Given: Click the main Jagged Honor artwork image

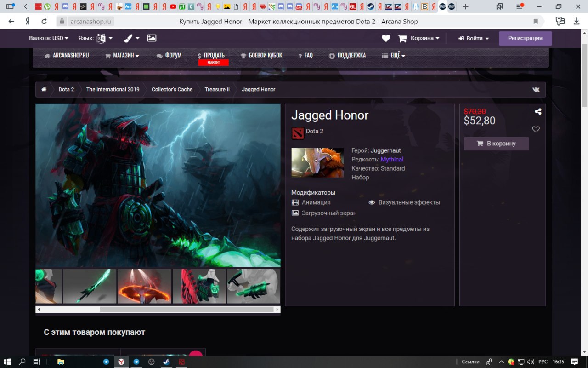Looking at the screenshot, I should (x=158, y=185).
